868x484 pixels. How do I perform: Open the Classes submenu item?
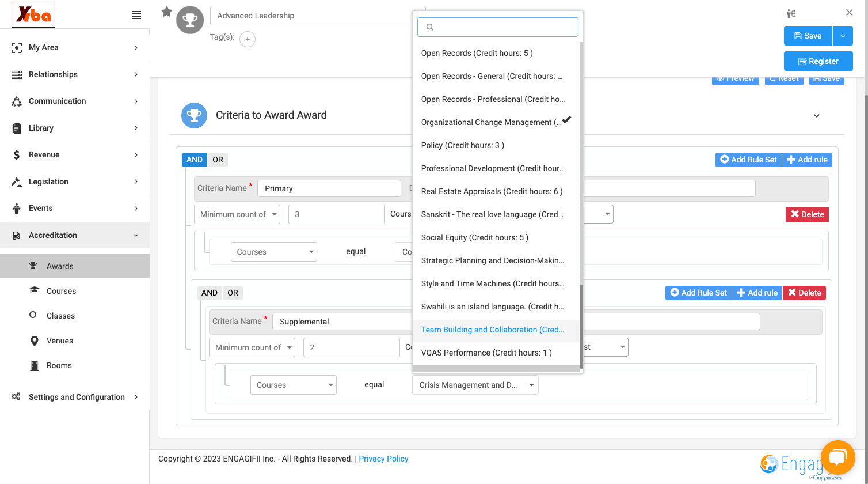coord(75,316)
